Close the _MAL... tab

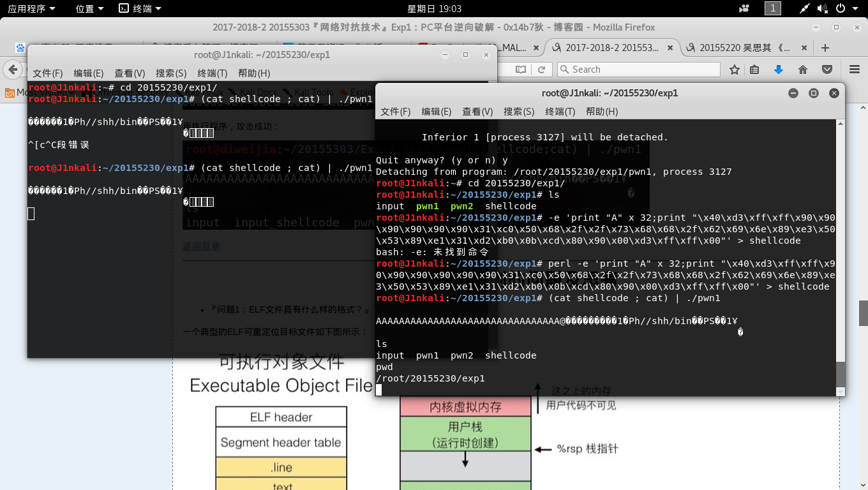point(535,48)
